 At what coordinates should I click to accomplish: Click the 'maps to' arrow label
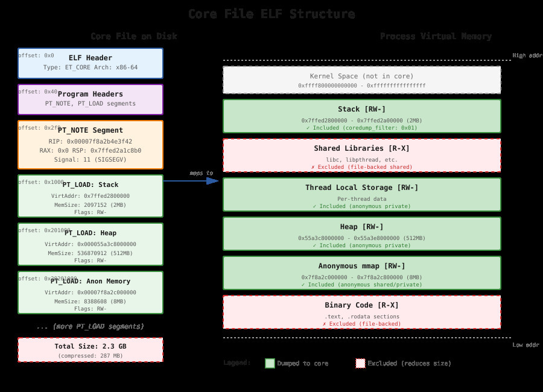click(x=201, y=173)
